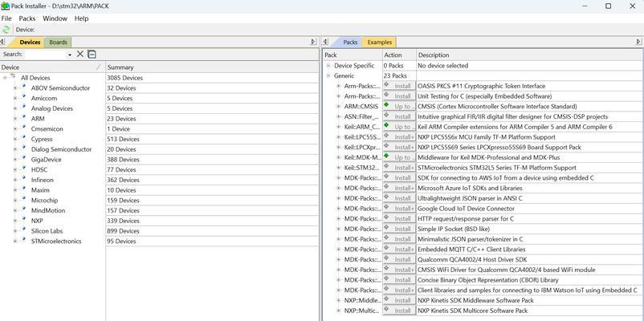This screenshot has height=321, width=644.
Task: Open the Search dropdown arrow
Action: pos(70,55)
